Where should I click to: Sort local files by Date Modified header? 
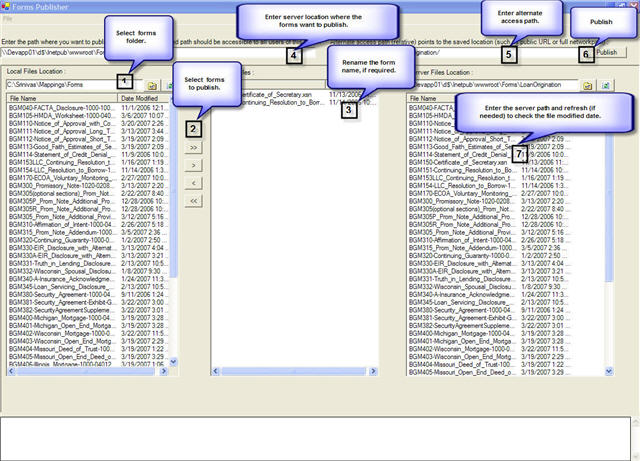point(144,98)
